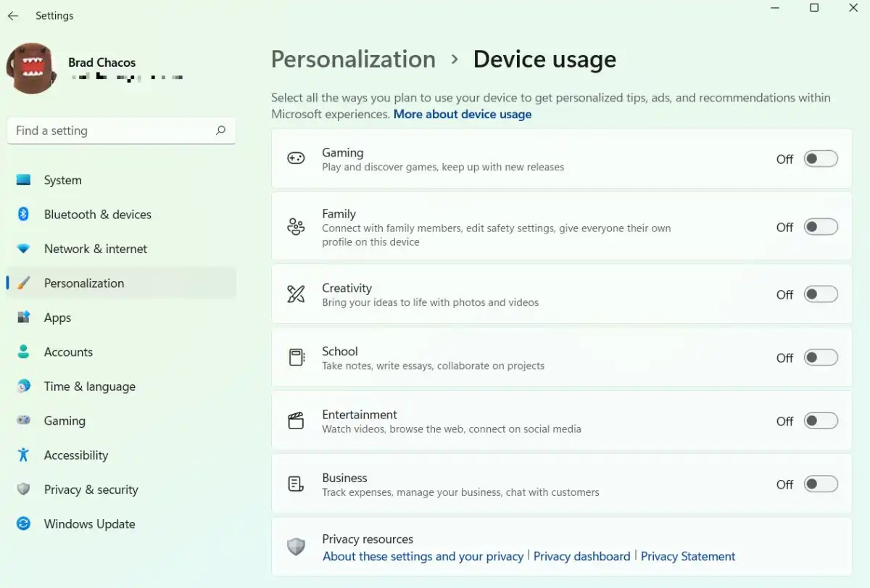The height and width of the screenshot is (588, 870).
Task: Click the Accessibility figure icon
Action: pyautogui.click(x=23, y=455)
